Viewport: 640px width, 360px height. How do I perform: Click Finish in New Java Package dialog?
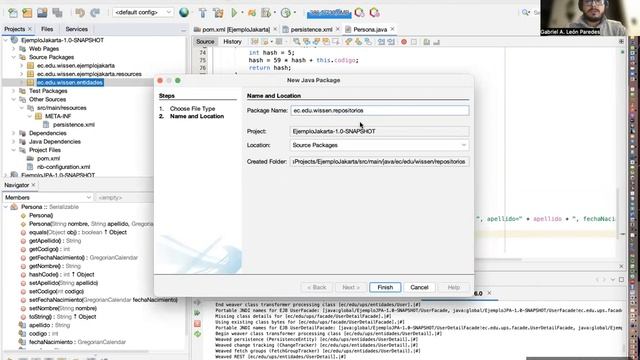click(385, 287)
